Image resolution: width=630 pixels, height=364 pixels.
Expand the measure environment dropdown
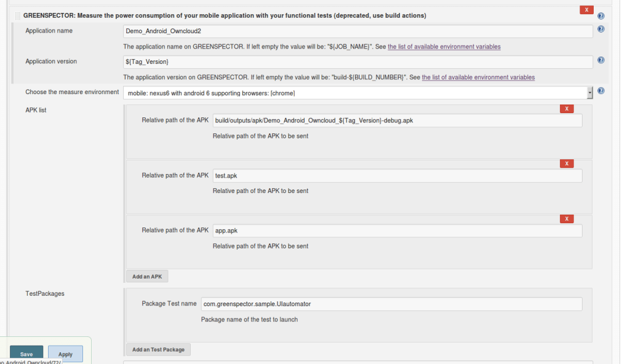357,93
